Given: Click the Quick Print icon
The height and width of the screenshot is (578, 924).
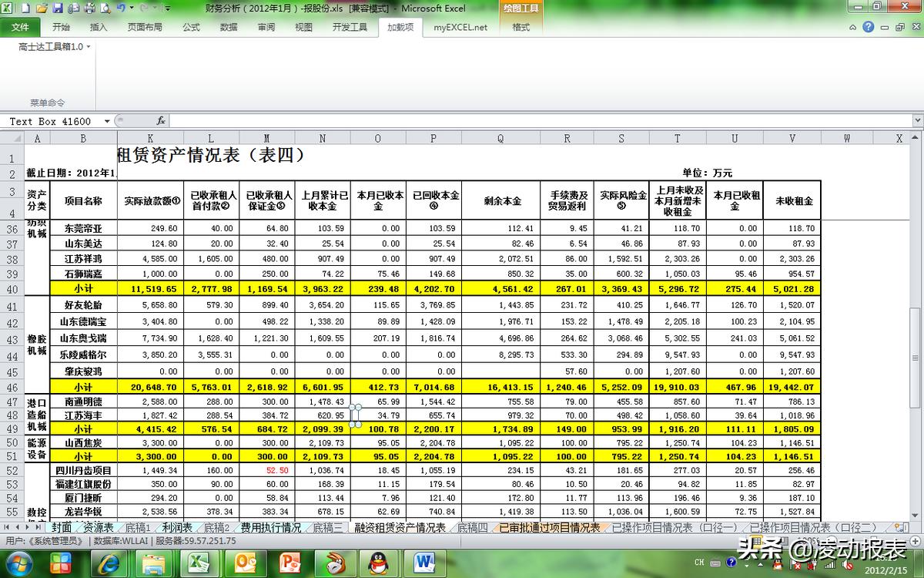Looking at the screenshot, I should pyautogui.click(x=90, y=8).
